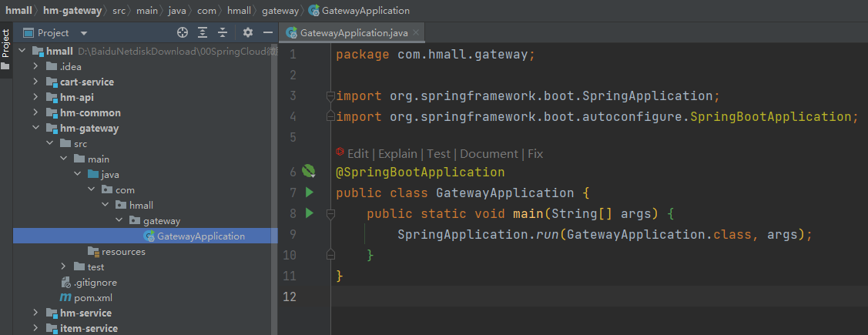This screenshot has width=868, height=335.
Task: Click the Document code lens link
Action: click(x=489, y=154)
